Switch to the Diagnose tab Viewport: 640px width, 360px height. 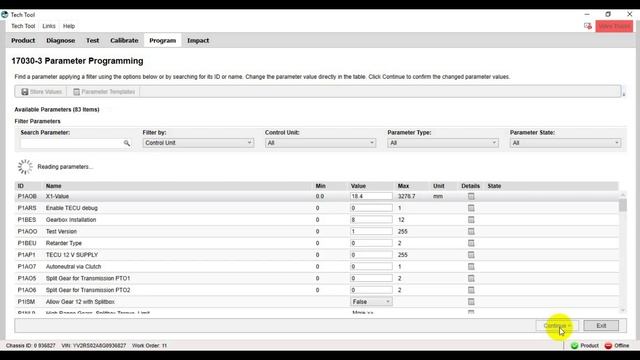click(x=60, y=40)
